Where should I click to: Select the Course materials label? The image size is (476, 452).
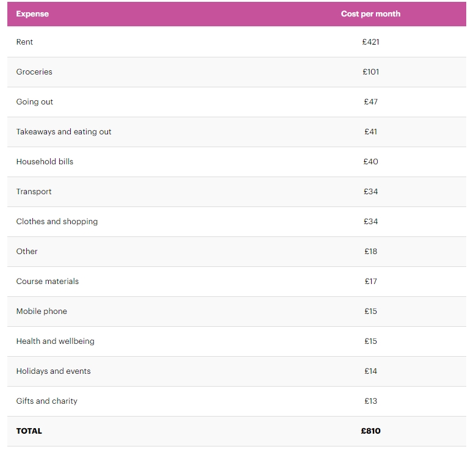47,282
